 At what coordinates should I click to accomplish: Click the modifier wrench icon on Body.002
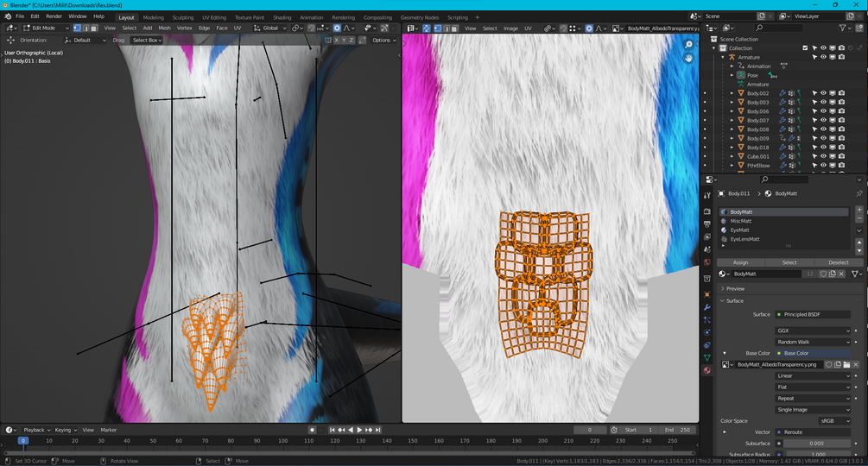coord(782,93)
